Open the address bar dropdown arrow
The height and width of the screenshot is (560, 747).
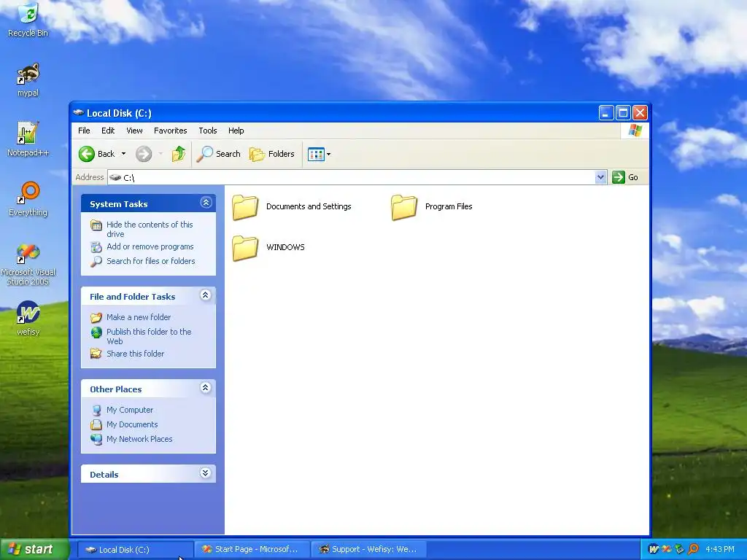pos(600,177)
